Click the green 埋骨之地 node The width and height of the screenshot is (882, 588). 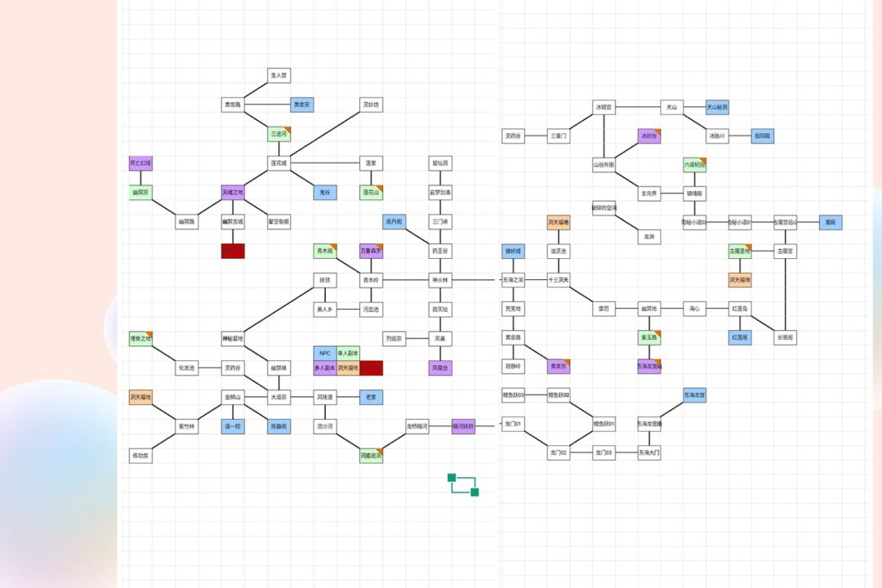[140, 339]
